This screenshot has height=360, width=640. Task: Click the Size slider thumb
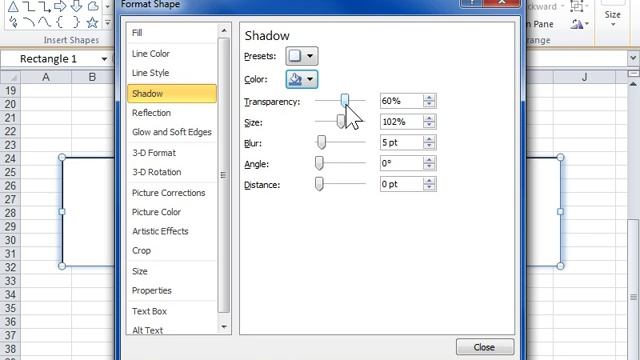pyautogui.click(x=340, y=121)
